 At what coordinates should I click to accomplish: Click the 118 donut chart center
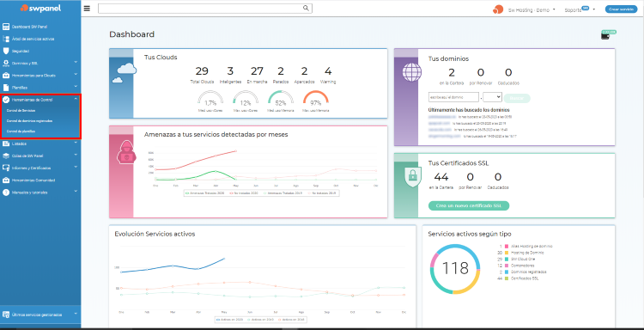pos(456,268)
